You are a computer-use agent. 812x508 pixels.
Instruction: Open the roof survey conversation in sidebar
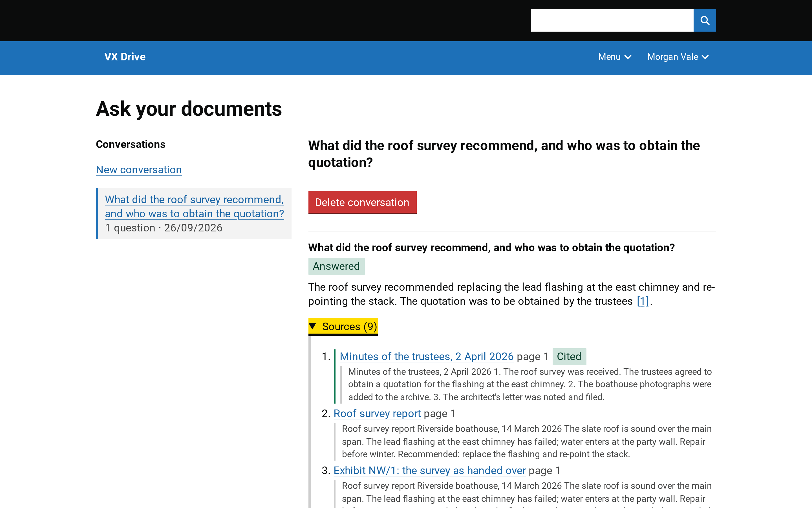(195, 206)
